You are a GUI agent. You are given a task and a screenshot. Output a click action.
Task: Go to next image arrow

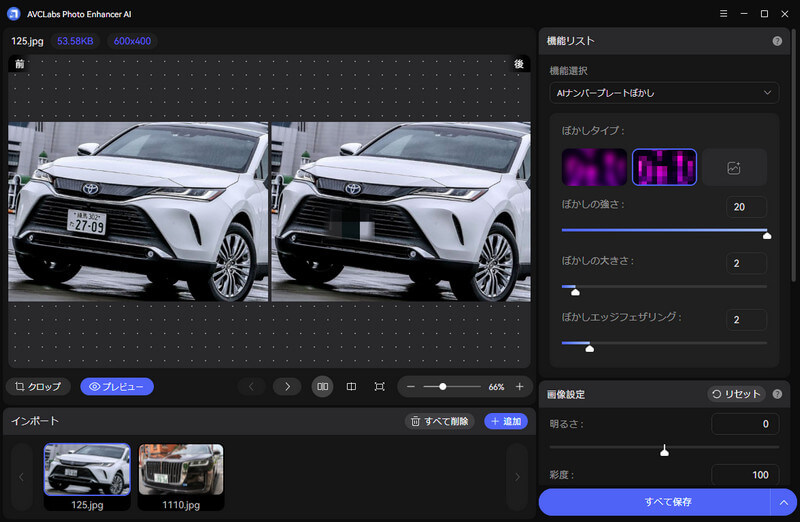287,386
